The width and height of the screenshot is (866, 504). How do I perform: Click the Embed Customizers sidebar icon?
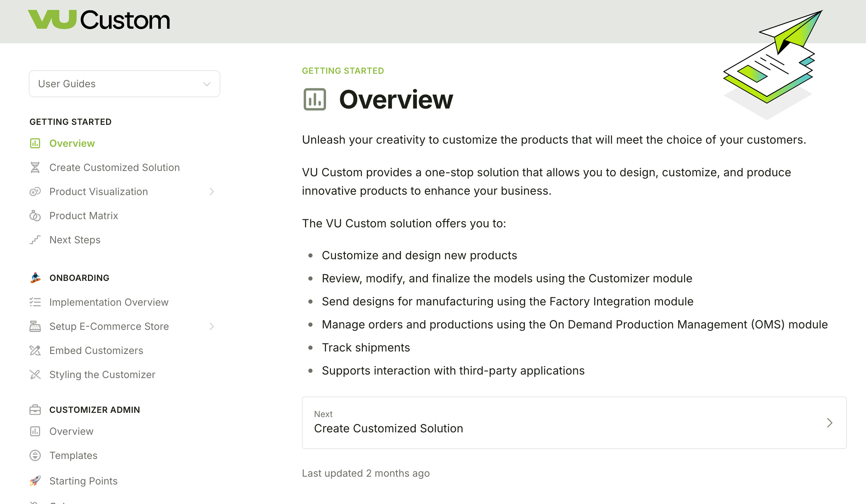click(35, 350)
